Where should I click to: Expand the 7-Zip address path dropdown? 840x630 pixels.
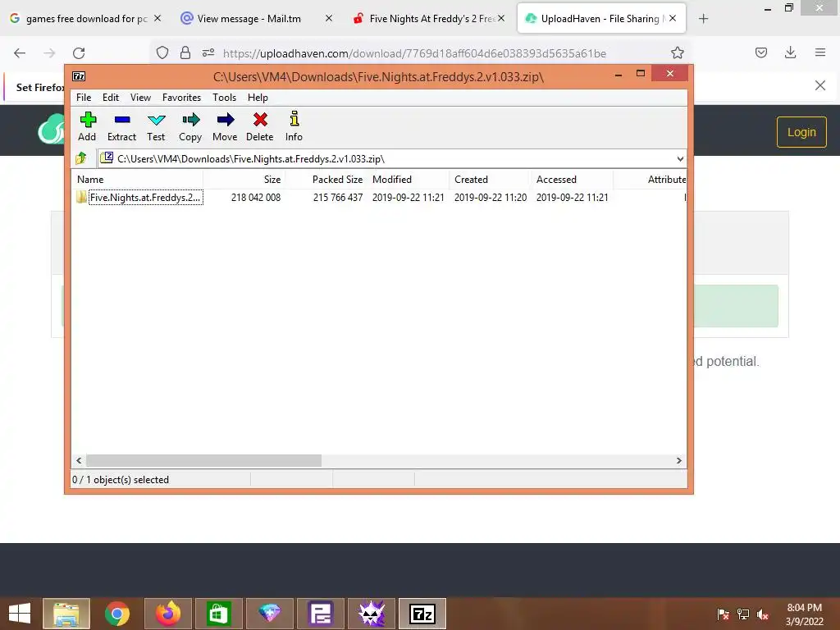[680, 158]
